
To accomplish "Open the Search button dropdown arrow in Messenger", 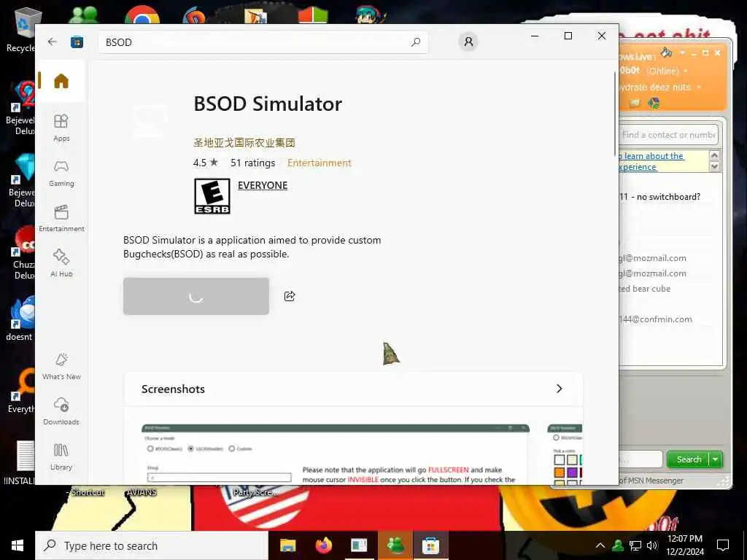I will click(x=716, y=459).
